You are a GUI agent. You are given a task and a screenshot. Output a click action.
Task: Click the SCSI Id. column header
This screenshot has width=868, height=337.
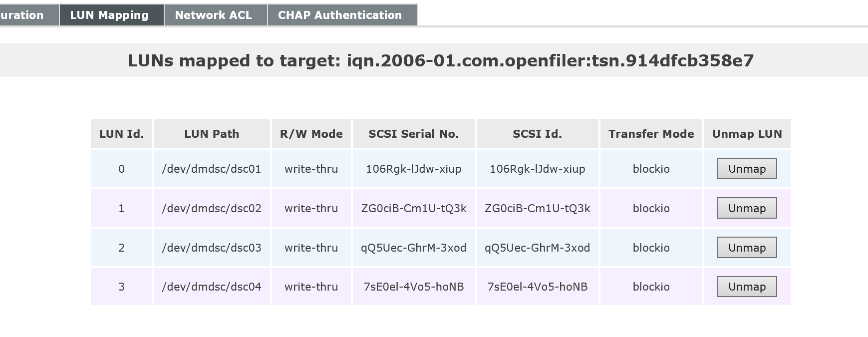[537, 134]
